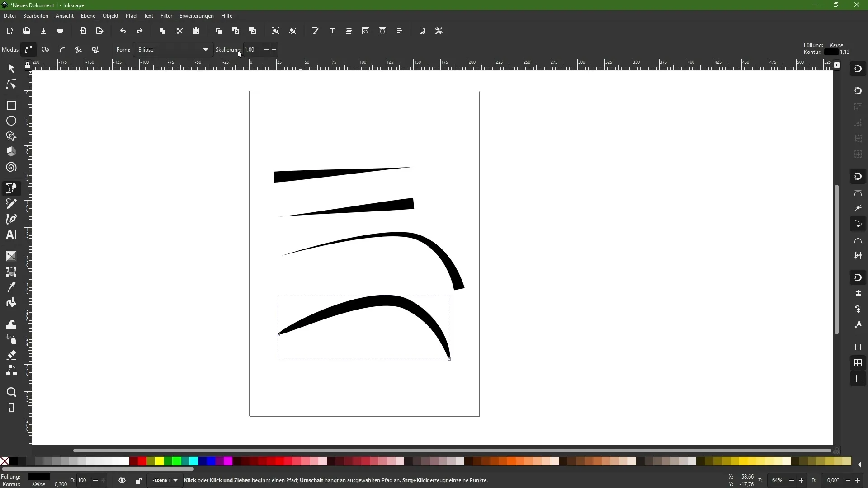Open the XML editor from toolbar
Image resolution: width=868 pixels, height=488 pixels.
click(366, 31)
